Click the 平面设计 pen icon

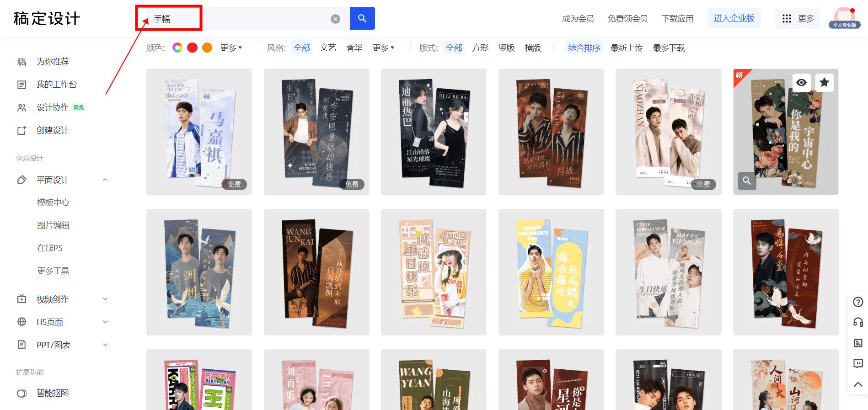coord(21,180)
